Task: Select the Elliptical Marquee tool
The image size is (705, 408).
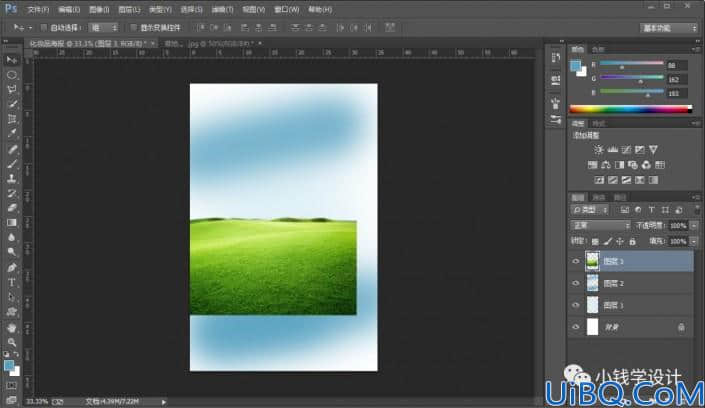Action: [x=12, y=75]
